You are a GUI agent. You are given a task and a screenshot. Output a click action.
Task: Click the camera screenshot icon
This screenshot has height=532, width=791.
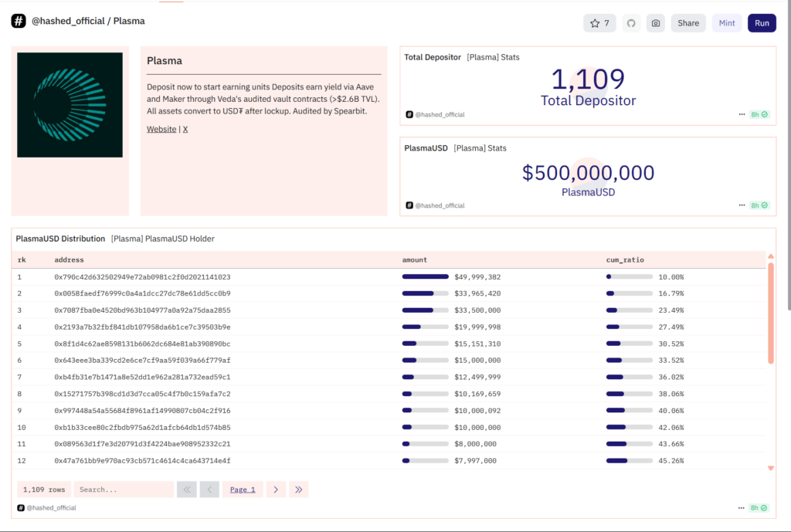[x=655, y=23]
